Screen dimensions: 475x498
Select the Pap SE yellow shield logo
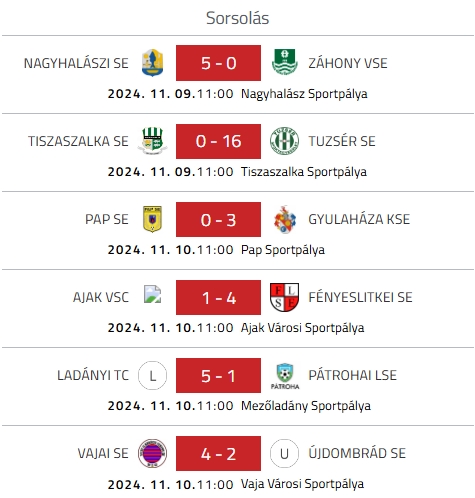click(152, 219)
